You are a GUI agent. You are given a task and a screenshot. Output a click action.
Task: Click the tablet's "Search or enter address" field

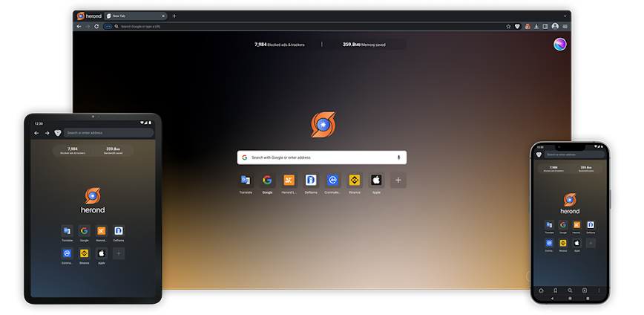click(x=108, y=133)
